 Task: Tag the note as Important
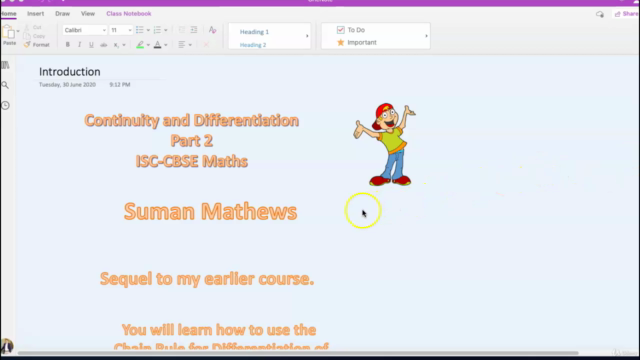[x=357, y=42]
